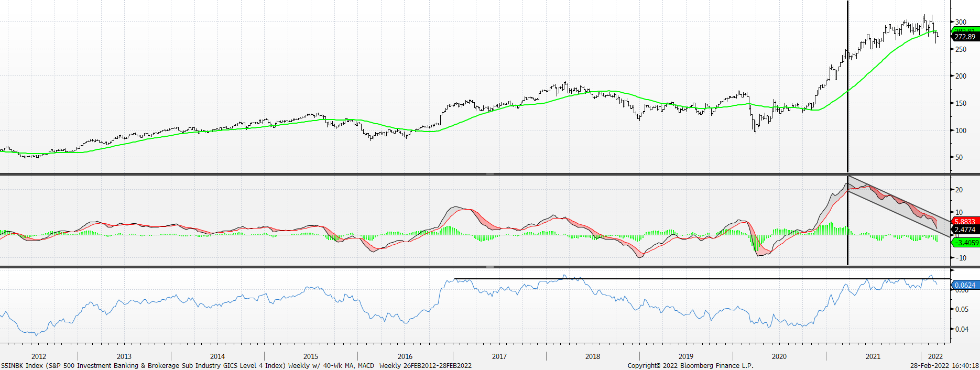This screenshot has height=370, width=980.
Task: Click the black vertical line marker in price panel
Action: pyautogui.click(x=847, y=86)
